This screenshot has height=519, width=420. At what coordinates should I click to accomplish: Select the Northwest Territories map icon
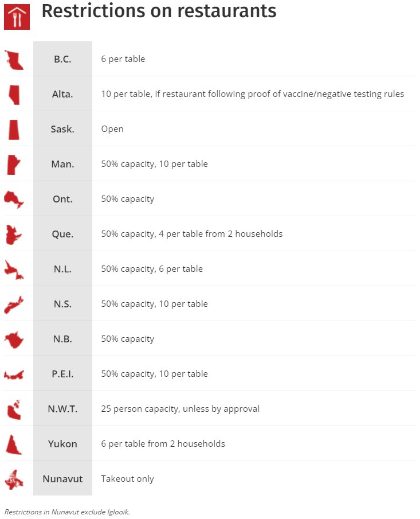click(x=14, y=409)
